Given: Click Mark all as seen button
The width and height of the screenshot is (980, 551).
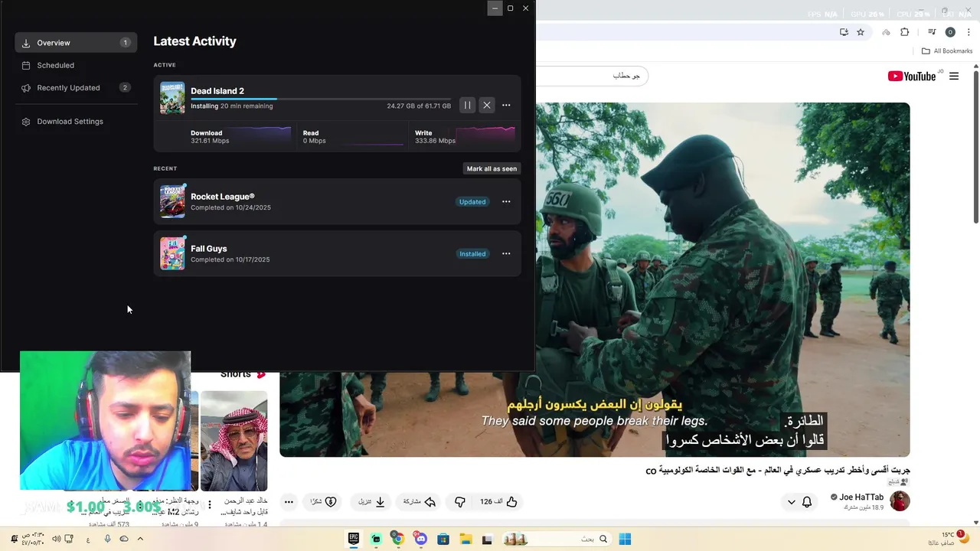Looking at the screenshot, I should coord(492,168).
